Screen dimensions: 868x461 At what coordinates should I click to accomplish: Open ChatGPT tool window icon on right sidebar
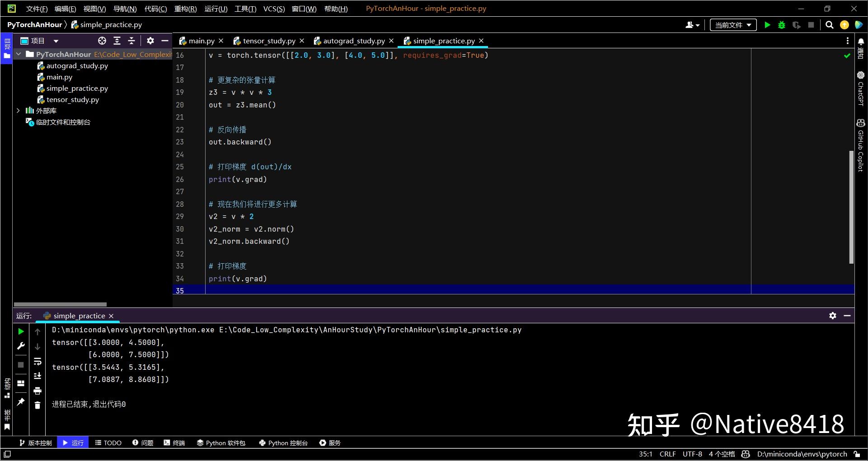[860, 90]
